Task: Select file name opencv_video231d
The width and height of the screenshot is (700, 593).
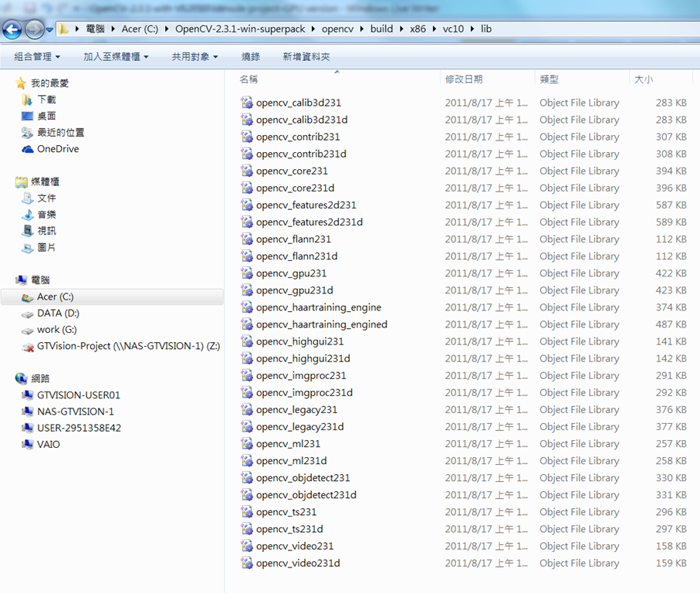Action: pyautogui.click(x=298, y=563)
